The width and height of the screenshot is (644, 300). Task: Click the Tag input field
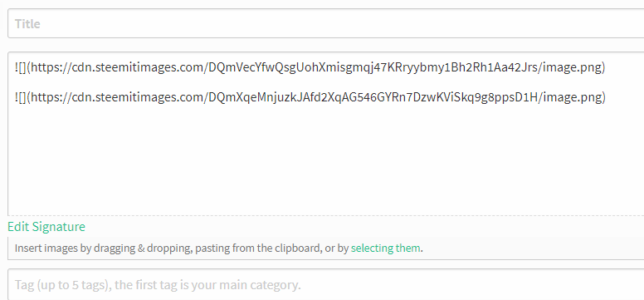pyautogui.click(x=325, y=284)
